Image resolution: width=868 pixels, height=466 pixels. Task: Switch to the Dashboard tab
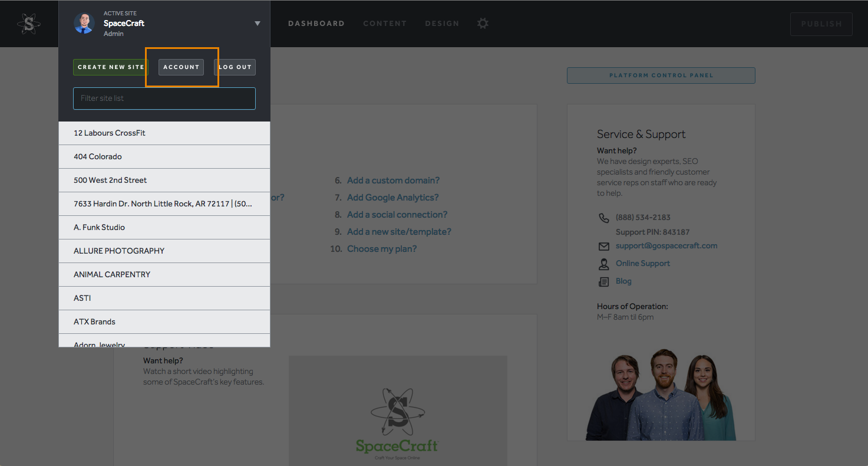[316, 24]
